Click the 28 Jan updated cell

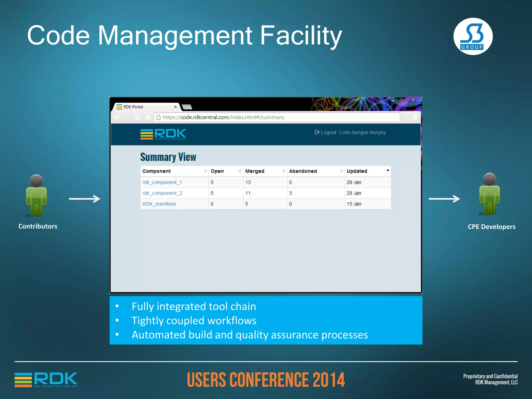pyautogui.click(x=368, y=193)
